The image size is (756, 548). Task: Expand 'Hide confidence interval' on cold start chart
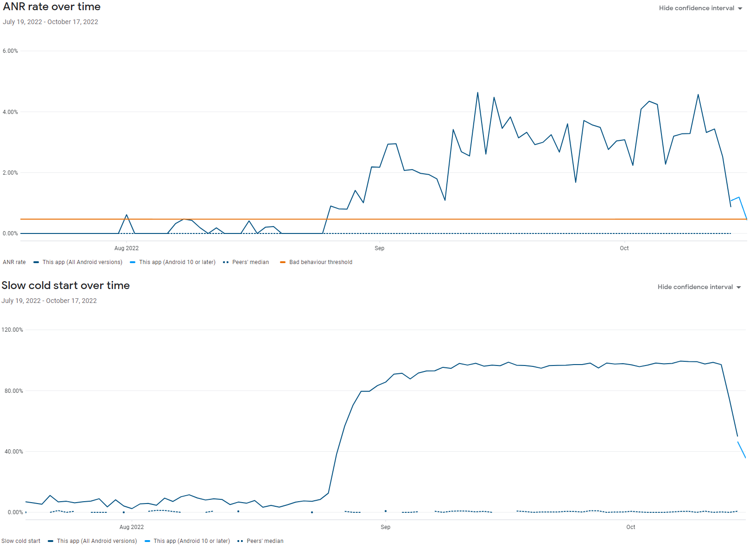696,287
